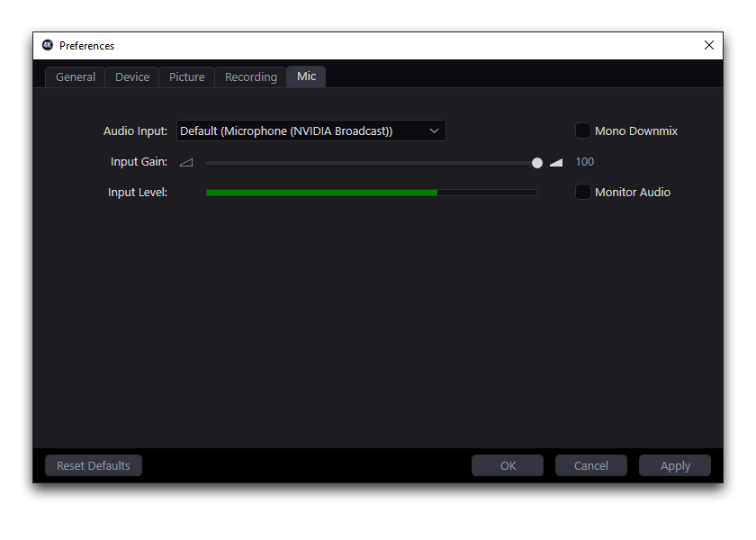Click the minimum gain icon left of slider
756x540 pixels.
(186, 163)
